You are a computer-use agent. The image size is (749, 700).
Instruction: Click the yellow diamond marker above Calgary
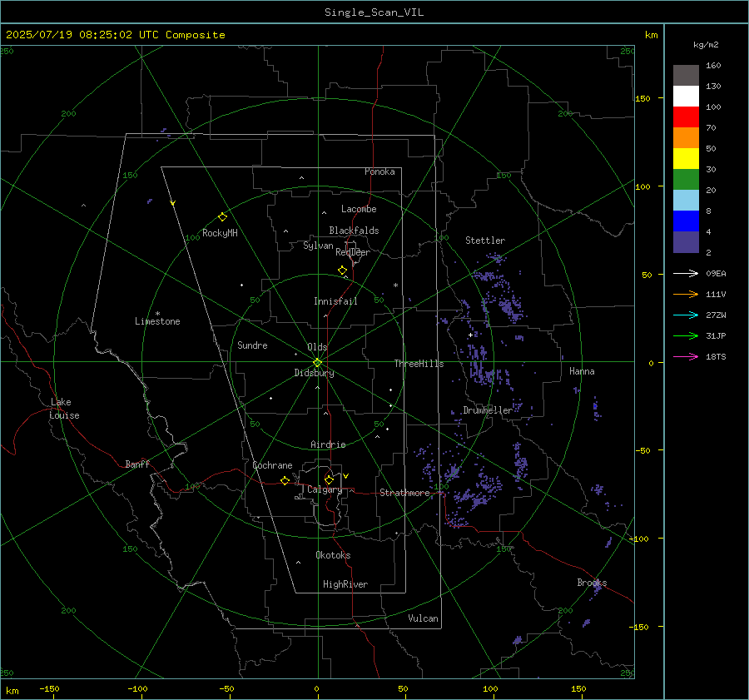(x=329, y=479)
